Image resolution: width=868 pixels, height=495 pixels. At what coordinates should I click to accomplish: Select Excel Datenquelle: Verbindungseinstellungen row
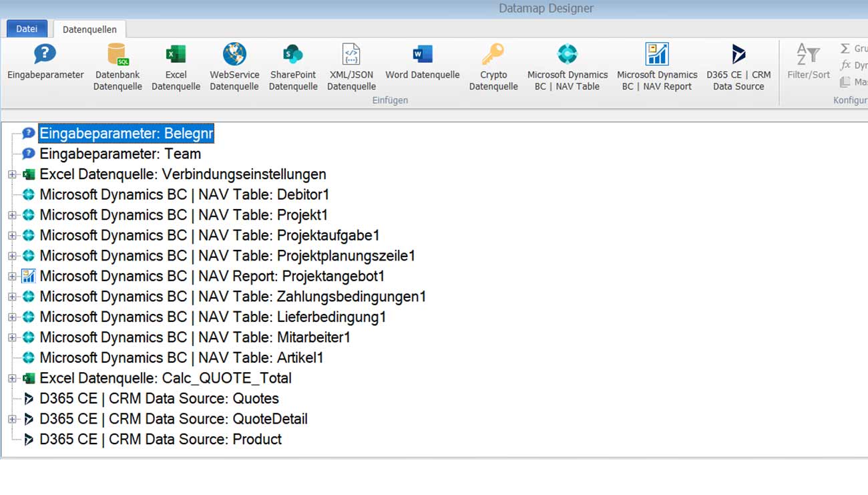point(183,174)
